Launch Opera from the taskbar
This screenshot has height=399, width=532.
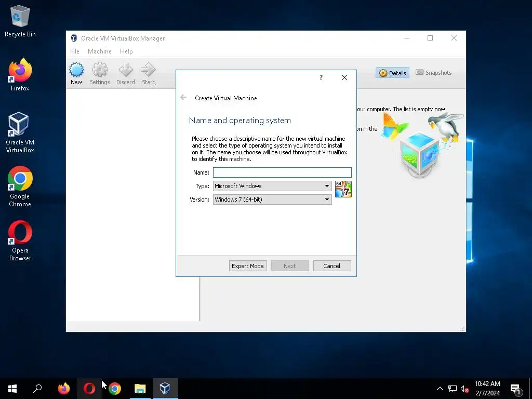(89, 389)
